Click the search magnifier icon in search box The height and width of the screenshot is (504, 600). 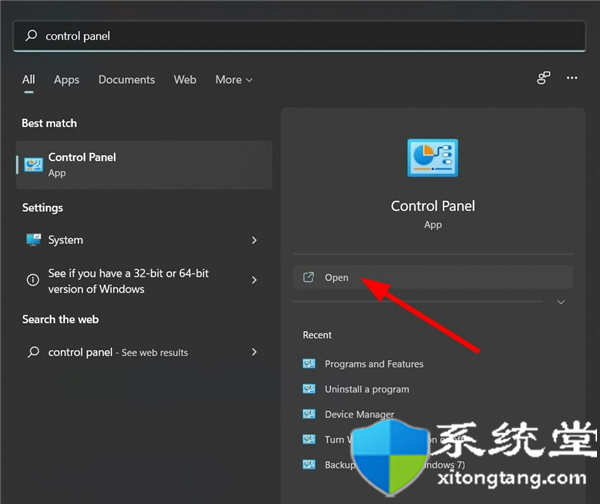pyautogui.click(x=31, y=36)
